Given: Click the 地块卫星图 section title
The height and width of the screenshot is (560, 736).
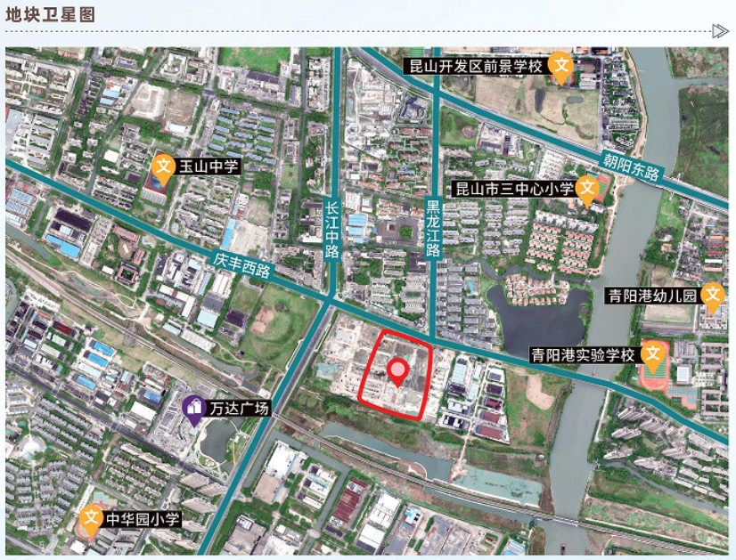Looking at the screenshot, I should pos(50,15).
